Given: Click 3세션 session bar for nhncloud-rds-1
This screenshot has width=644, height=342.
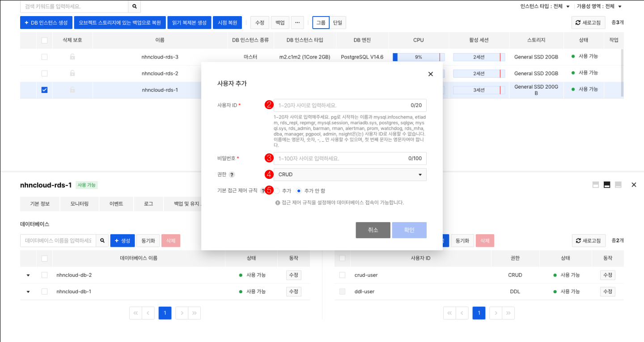Looking at the screenshot, I should click(x=479, y=90).
